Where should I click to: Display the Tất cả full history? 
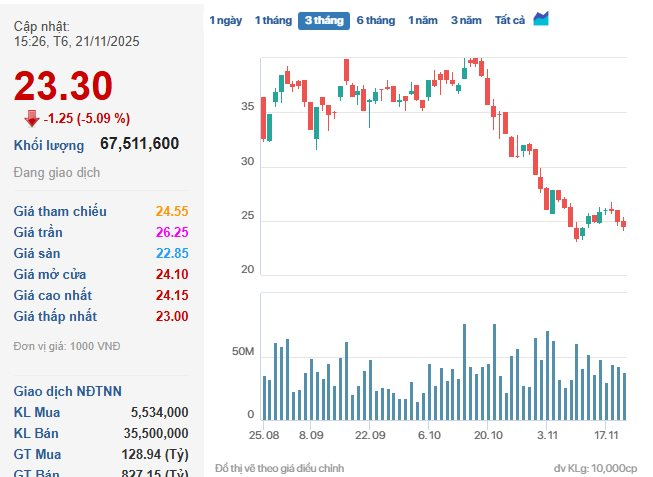coord(509,20)
